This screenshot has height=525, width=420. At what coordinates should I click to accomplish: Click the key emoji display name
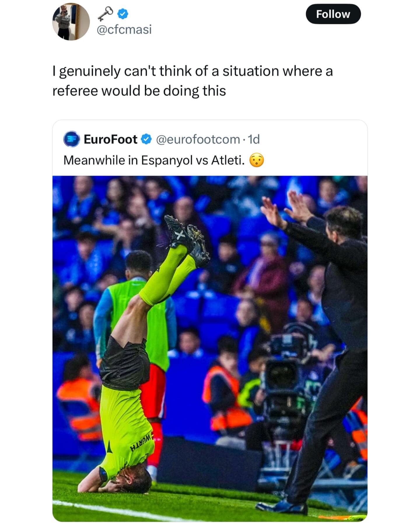[105, 14]
